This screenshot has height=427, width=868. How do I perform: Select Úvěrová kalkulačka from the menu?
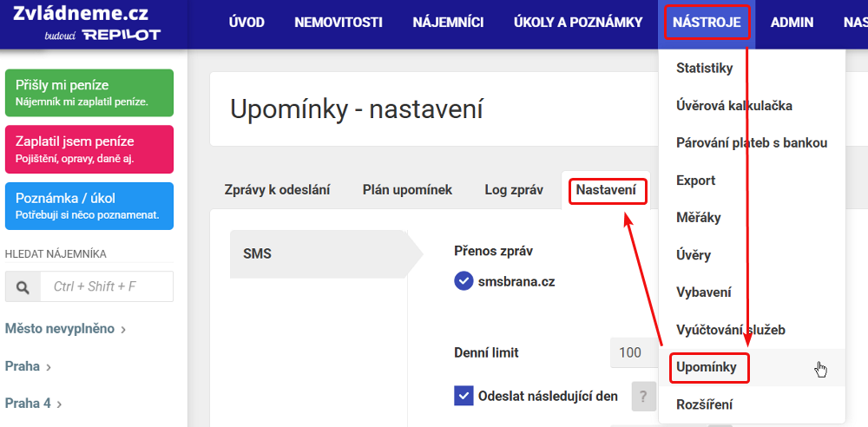(x=733, y=106)
